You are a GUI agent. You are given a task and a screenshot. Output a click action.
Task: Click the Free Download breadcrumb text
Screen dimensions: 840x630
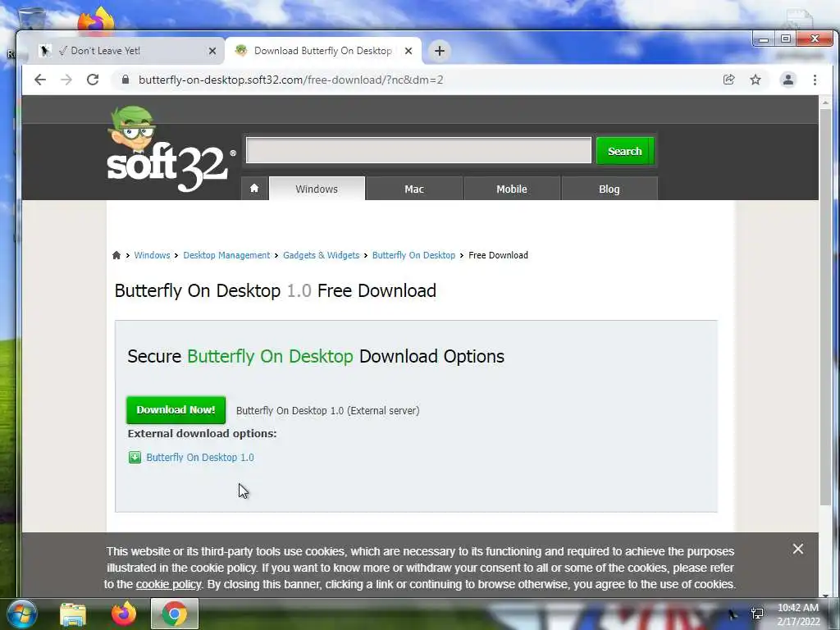(498, 255)
